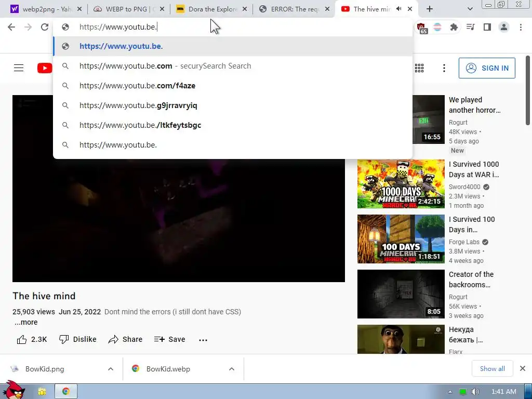Open the 16:55 horror video thumbnail

[x=429, y=119]
